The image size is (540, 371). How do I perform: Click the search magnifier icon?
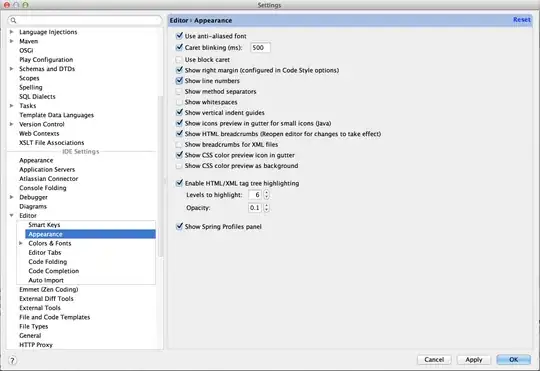pyautogui.click(x=13, y=20)
